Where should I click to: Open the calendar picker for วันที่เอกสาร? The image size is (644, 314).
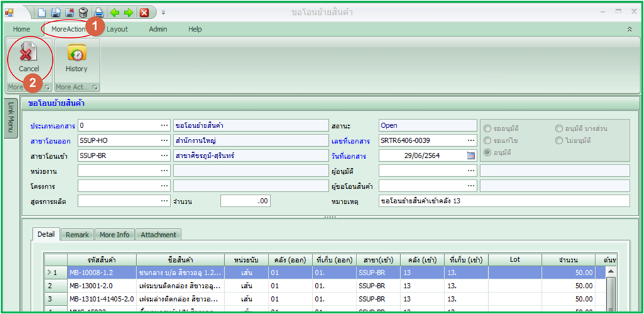tap(470, 156)
